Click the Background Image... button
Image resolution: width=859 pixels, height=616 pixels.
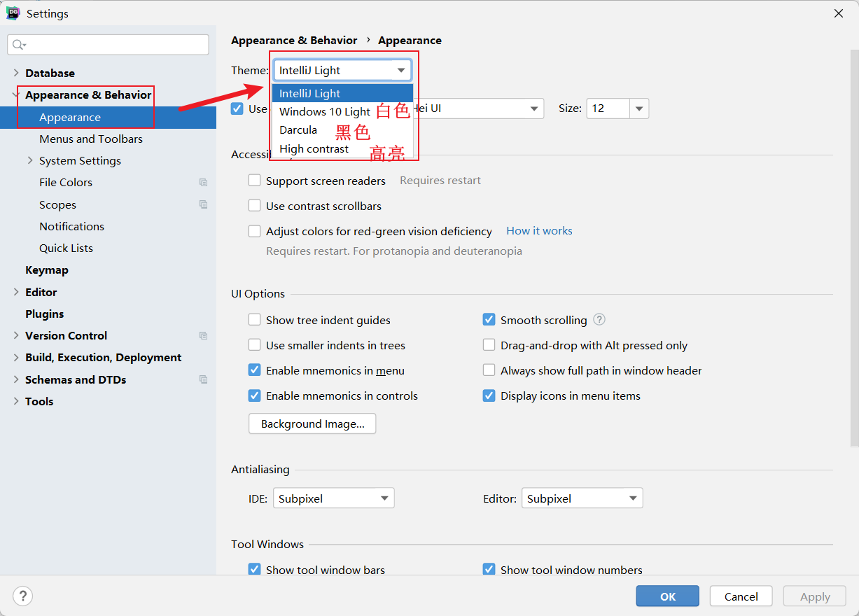click(x=312, y=423)
